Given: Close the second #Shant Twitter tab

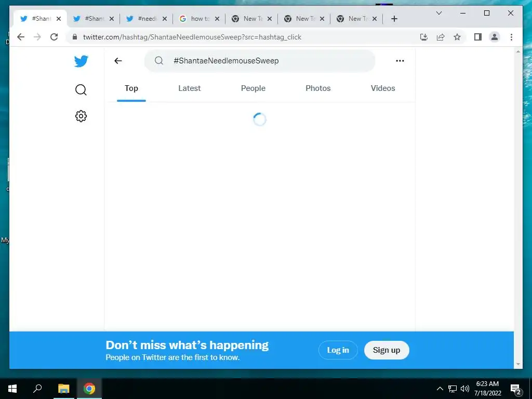Looking at the screenshot, I should (x=112, y=19).
